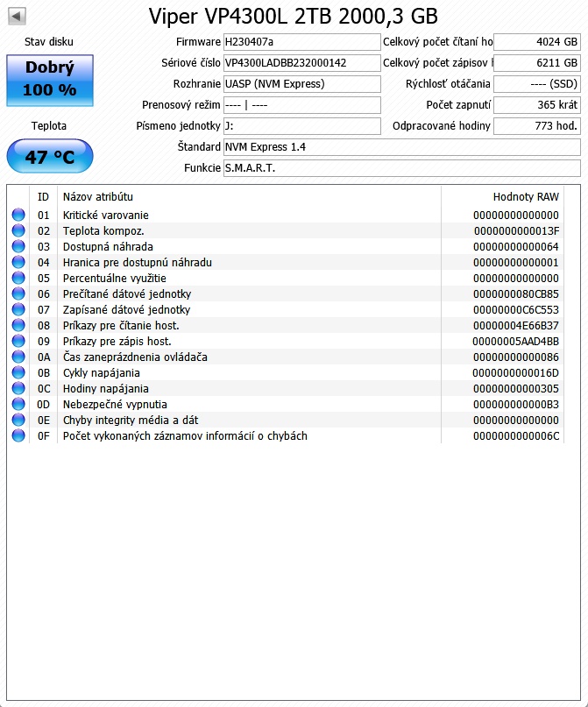Viewport: 588px width, 707px height.
Task: Click status circle for Cykly napájania row
Action: click(x=18, y=372)
